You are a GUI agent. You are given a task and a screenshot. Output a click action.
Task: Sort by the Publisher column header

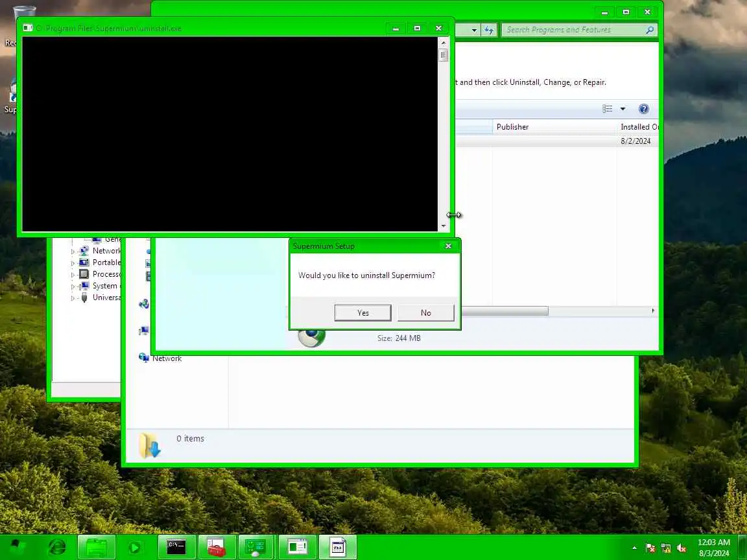pyautogui.click(x=554, y=126)
